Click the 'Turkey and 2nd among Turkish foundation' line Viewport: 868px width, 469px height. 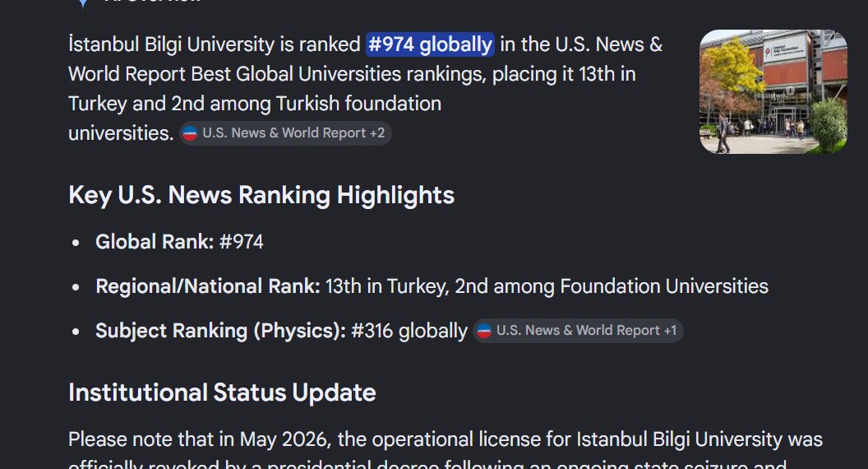click(x=255, y=104)
